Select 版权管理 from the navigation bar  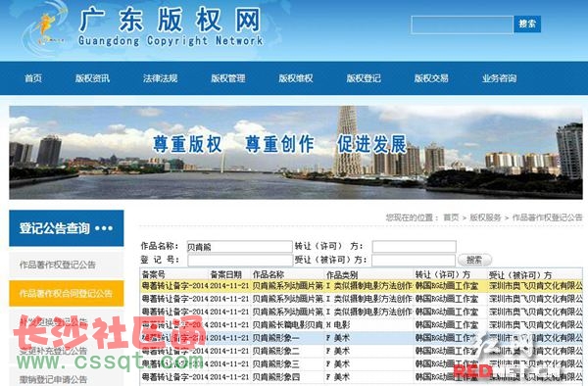point(228,78)
